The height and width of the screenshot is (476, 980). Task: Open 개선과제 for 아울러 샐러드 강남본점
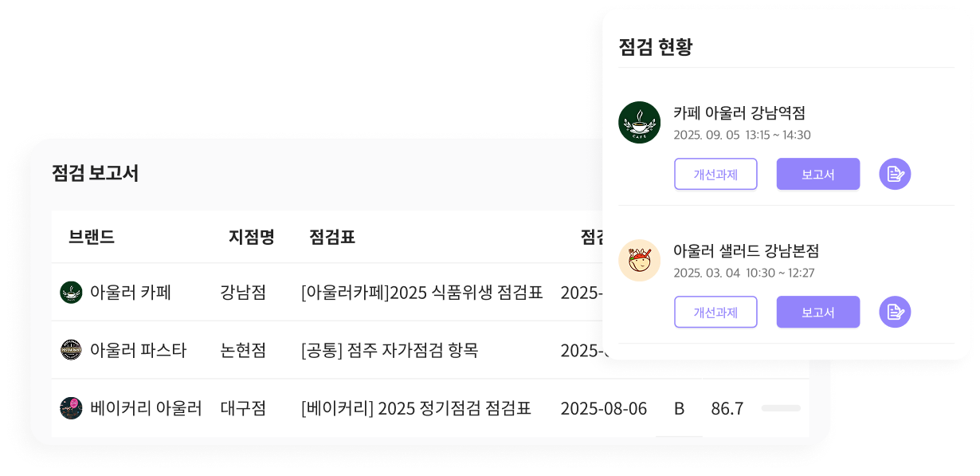click(x=715, y=312)
